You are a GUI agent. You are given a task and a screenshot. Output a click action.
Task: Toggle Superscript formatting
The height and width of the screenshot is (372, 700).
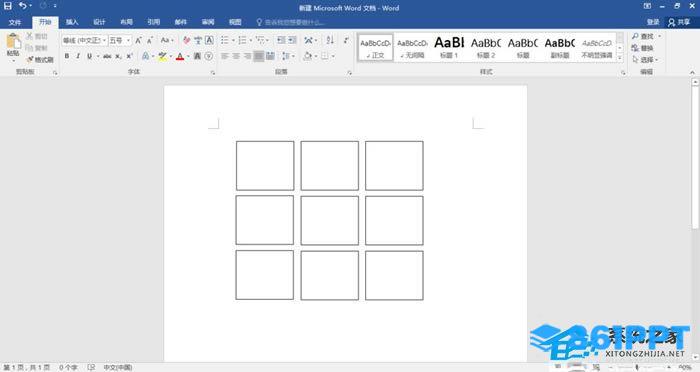[129, 56]
